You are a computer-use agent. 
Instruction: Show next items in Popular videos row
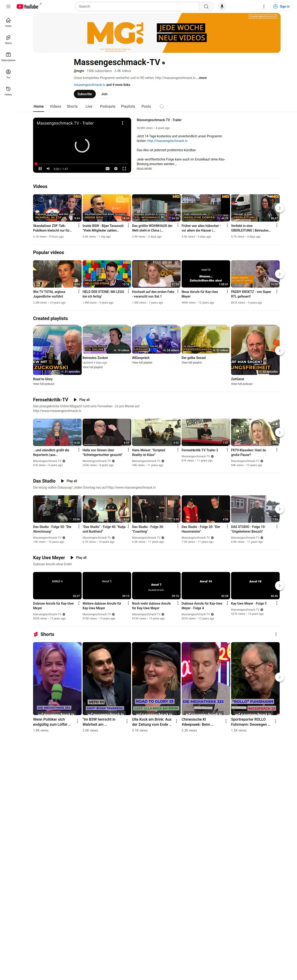click(x=279, y=274)
